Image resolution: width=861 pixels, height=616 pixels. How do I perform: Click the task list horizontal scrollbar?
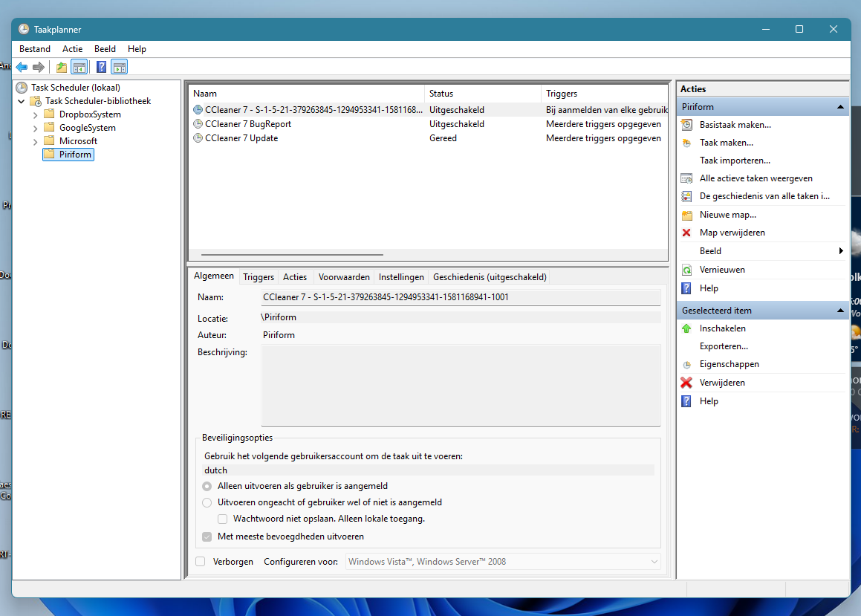(292, 255)
